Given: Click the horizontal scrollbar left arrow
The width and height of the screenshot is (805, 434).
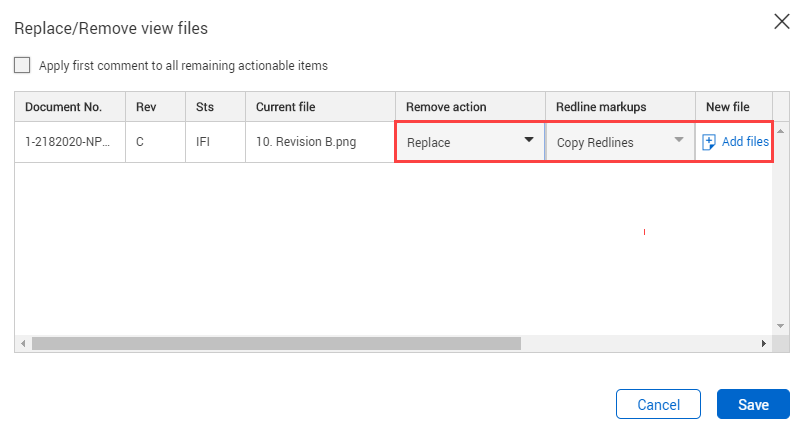Looking at the screenshot, I should (23, 344).
